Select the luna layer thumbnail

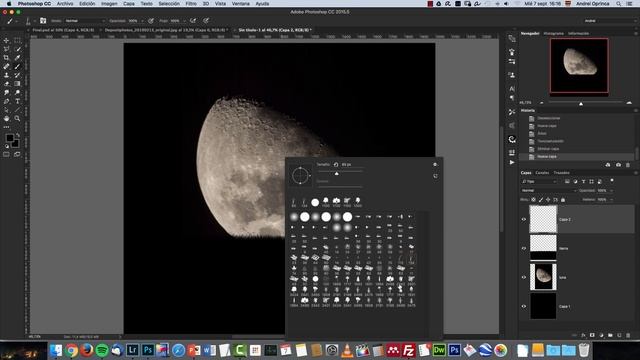(543, 277)
